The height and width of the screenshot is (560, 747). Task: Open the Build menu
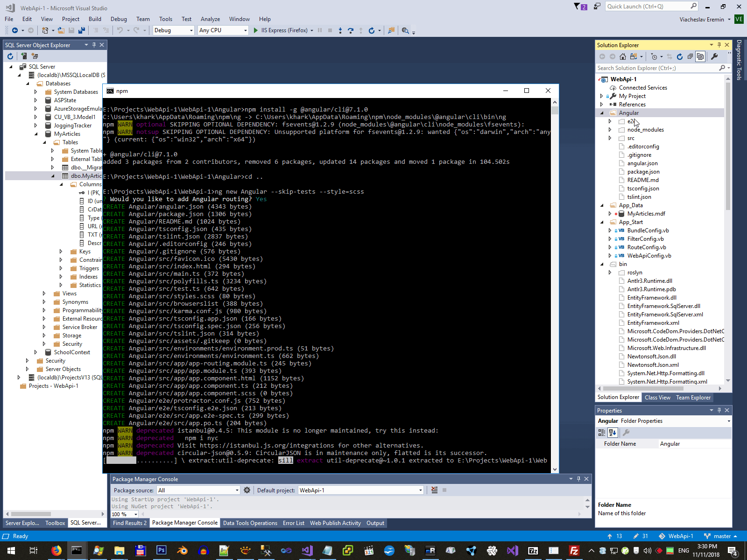click(x=95, y=19)
